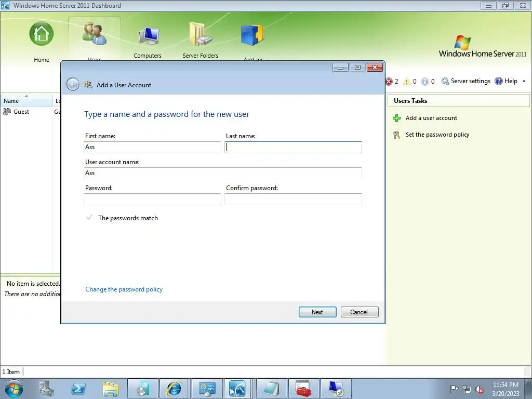
Task: Open Internet Explorer from the taskbar
Action: pyautogui.click(x=174, y=389)
